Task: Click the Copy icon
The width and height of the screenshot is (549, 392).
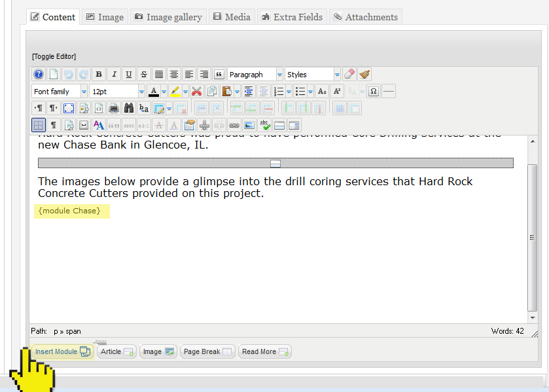Action: tap(212, 92)
